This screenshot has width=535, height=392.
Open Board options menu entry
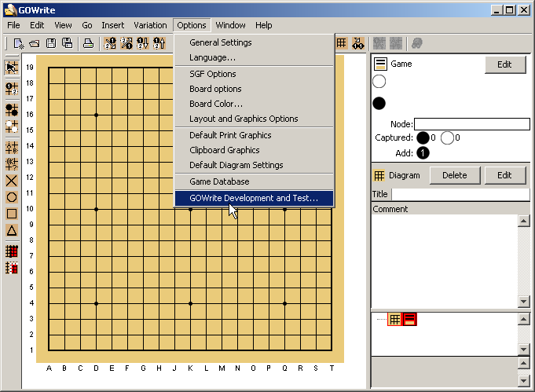click(x=255, y=89)
